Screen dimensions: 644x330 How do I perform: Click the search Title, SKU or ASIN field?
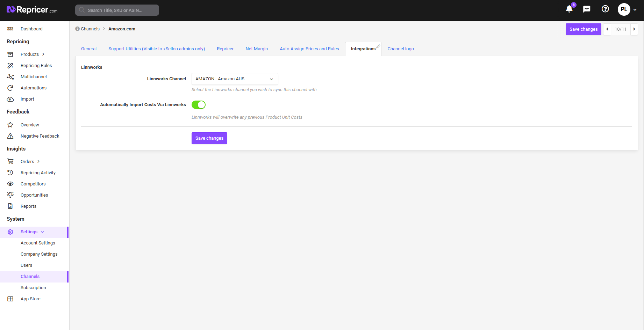click(117, 10)
